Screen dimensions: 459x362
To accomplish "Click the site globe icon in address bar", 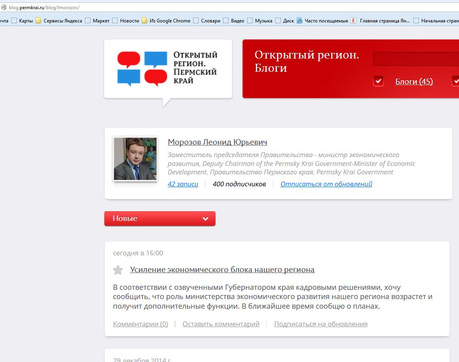I will (x=4, y=7).
